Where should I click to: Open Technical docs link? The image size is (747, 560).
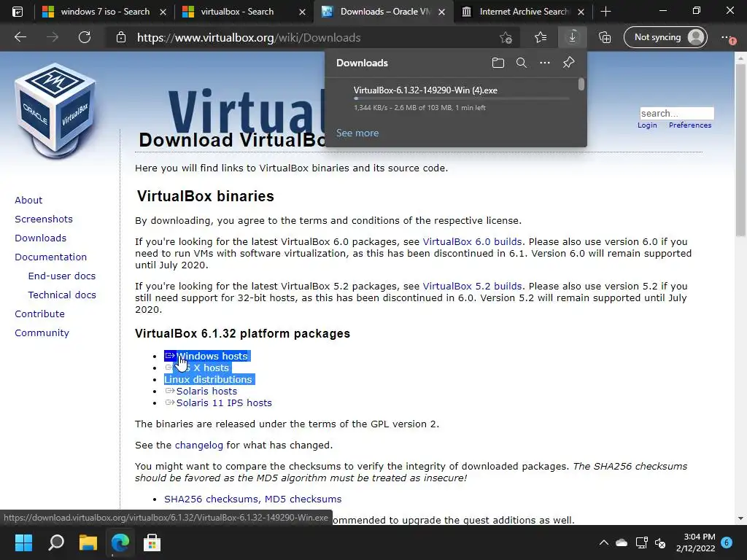(62, 295)
